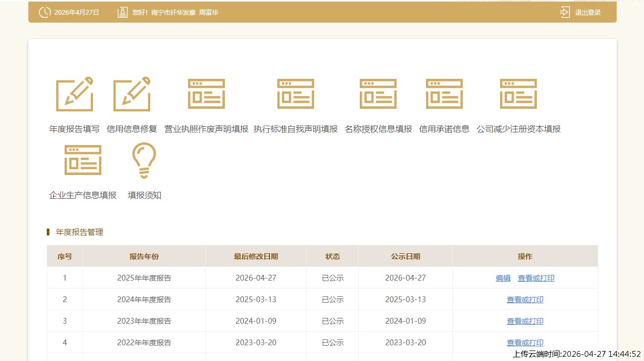Viewport: 644px width, 361px height.
Task: Select the 执行标准自我声明填报 icon
Action: coord(296,94)
